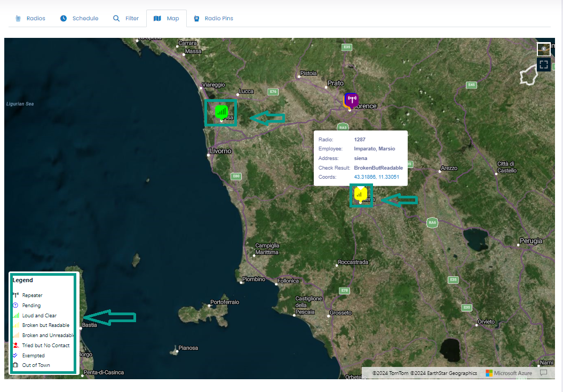Click the Prato city label
This screenshot has width=563, height=392.
[336, 83]
